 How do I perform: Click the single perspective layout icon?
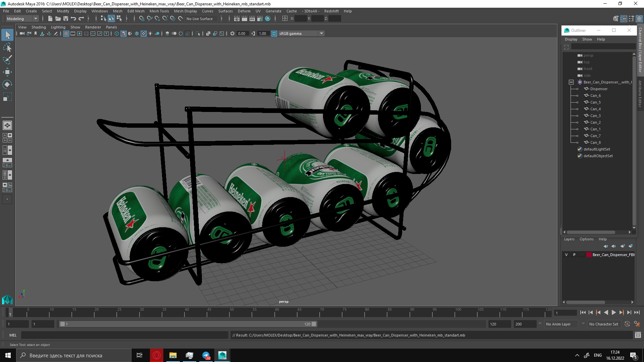[x=7, y=125]
